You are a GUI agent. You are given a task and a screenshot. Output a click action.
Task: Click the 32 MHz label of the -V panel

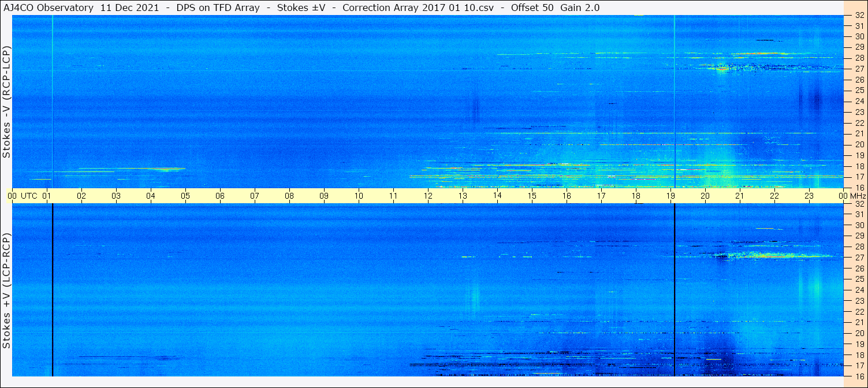859,16
